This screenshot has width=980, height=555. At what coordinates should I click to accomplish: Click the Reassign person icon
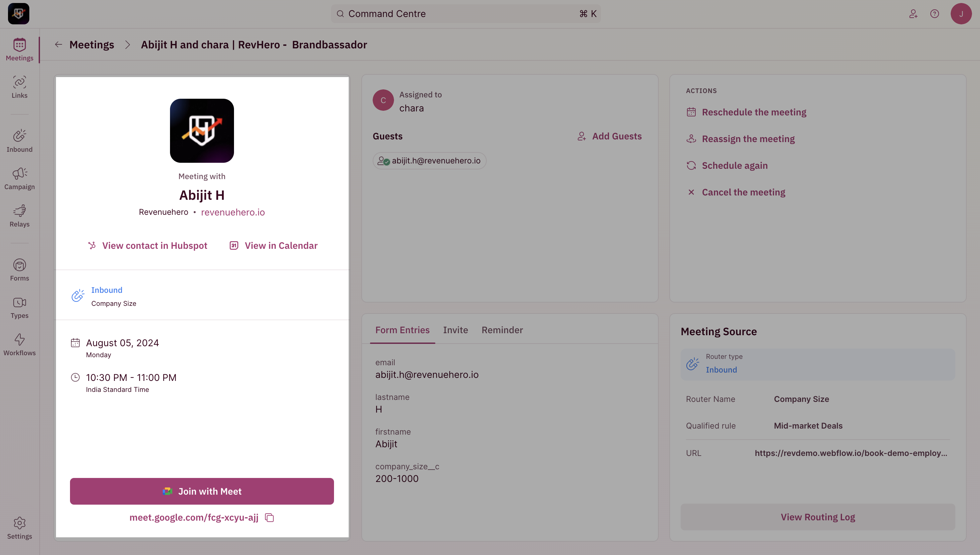pos(691,139)
